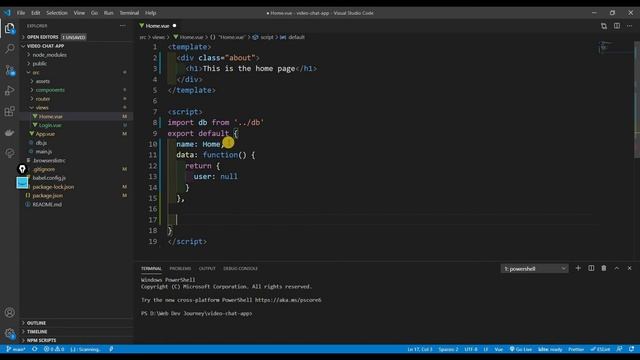The image size is (640, 360).
Task: Open the Accounts menu icon
Action: (x=9, y=313)
